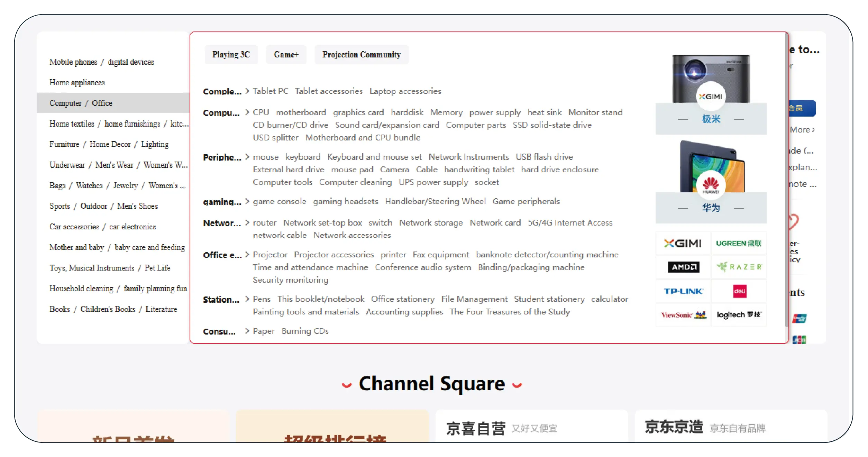The image size is (868, 457).
Task: Open the Playing 3C tab
Action: coord(231,55)
